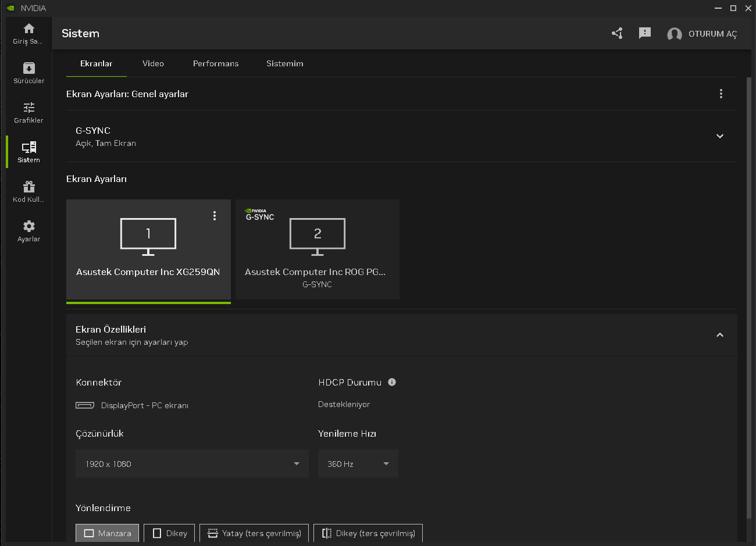The width and height of the screenshot is (756, 546).
Task: Open three-dot menu beside Genel ayarlar
Action: point(721,94)
